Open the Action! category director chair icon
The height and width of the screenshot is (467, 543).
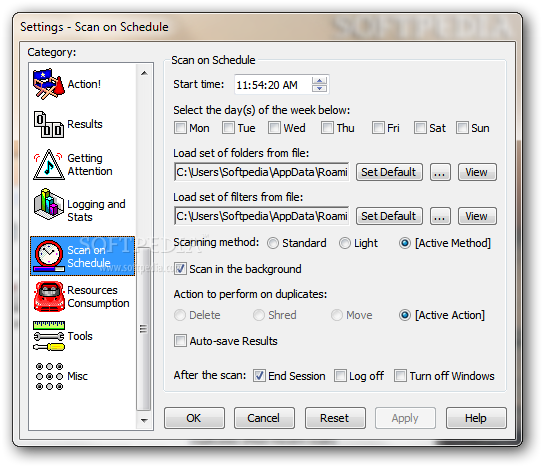(x=48, y=84)
